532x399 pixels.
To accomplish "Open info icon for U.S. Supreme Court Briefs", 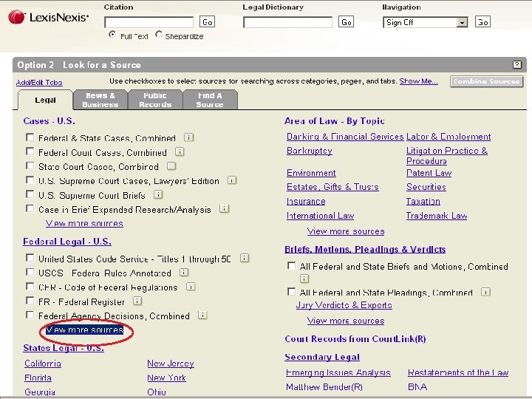I will click(x=158, y=194).
